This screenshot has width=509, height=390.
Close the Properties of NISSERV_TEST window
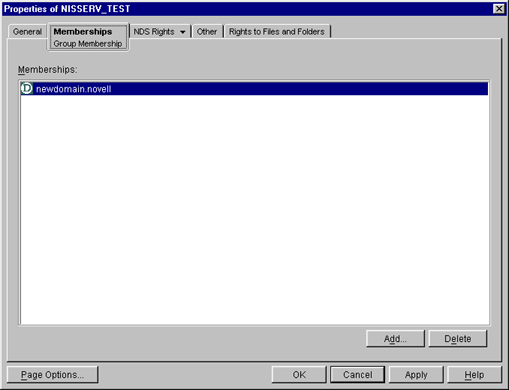tap(499, 9)
